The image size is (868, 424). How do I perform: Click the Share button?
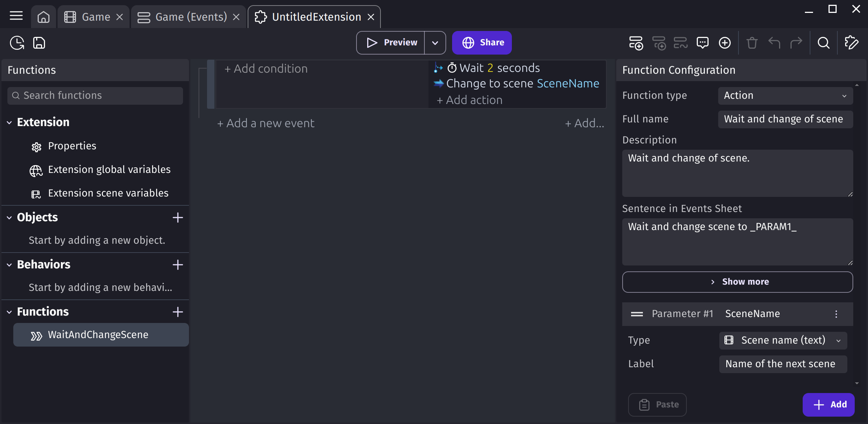(x=482, y=43)
